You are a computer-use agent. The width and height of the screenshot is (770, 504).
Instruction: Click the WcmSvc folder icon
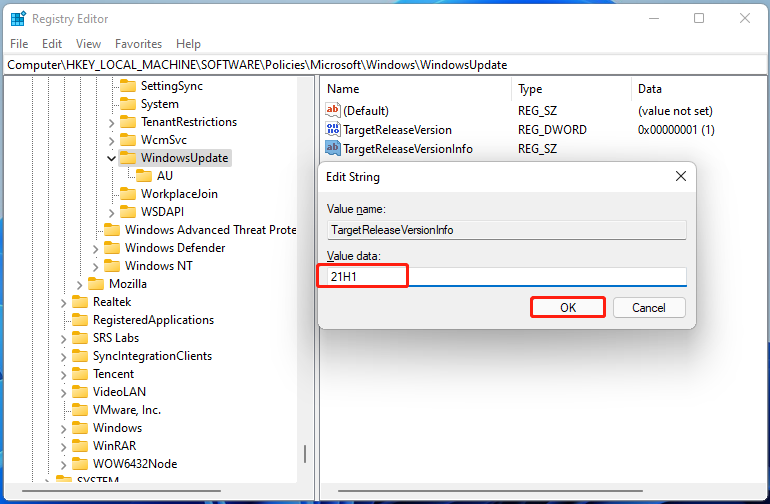coord(128,140)
